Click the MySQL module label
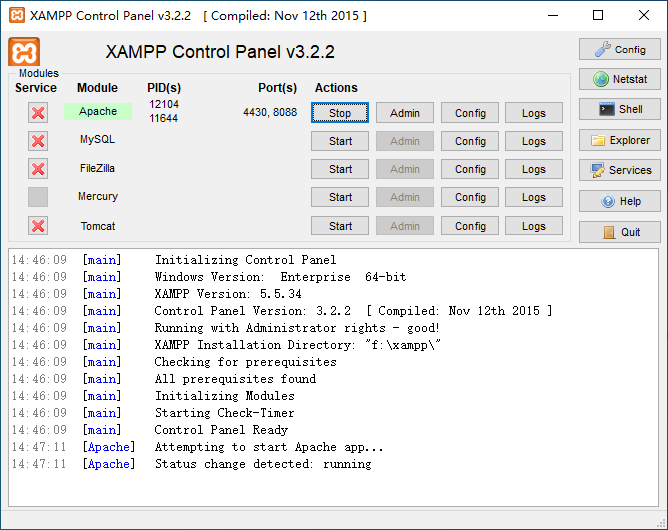Image resolution: width=668 pixels, height=530 pixels. pos(98,140)
